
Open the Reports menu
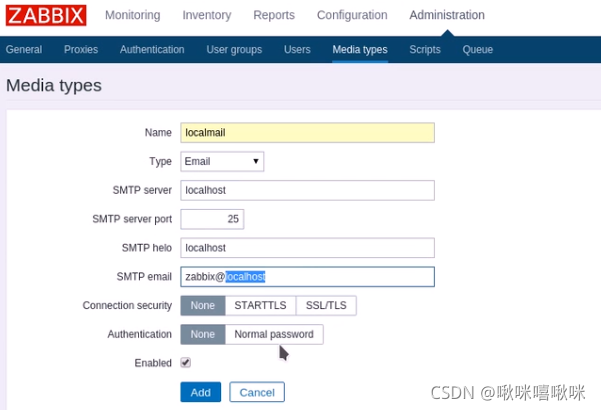tap(274, 15)
